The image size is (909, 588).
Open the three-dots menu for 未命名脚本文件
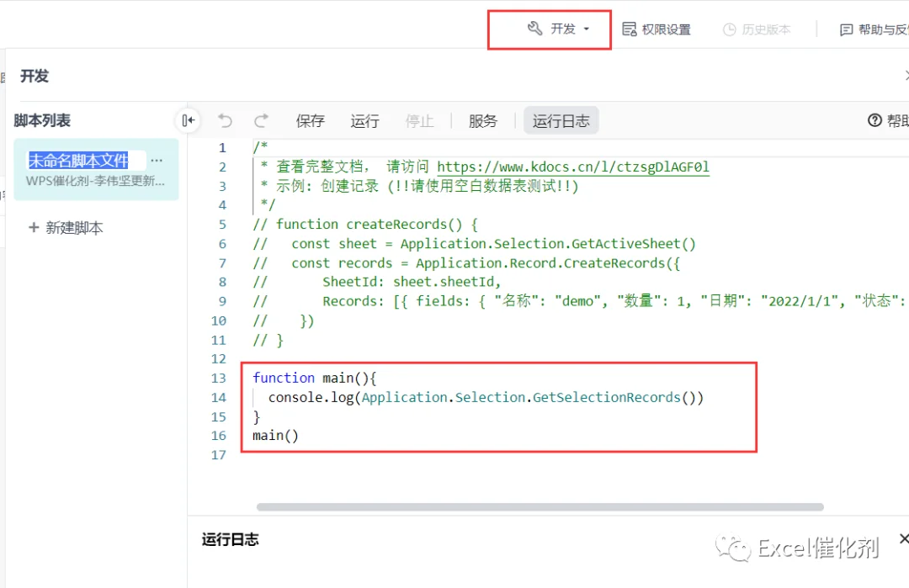tap(157, 160)
